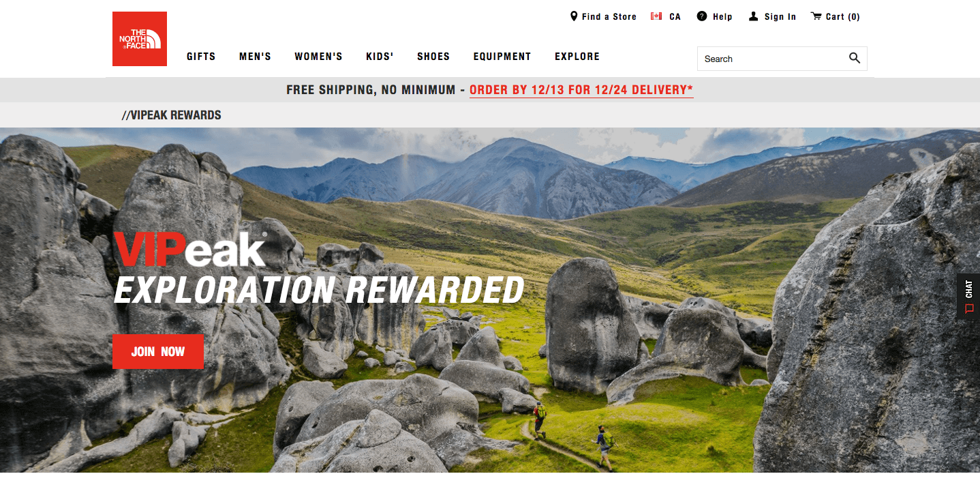Click the Canada flag icon
This screenshot has height=504, width=980.
656,16
